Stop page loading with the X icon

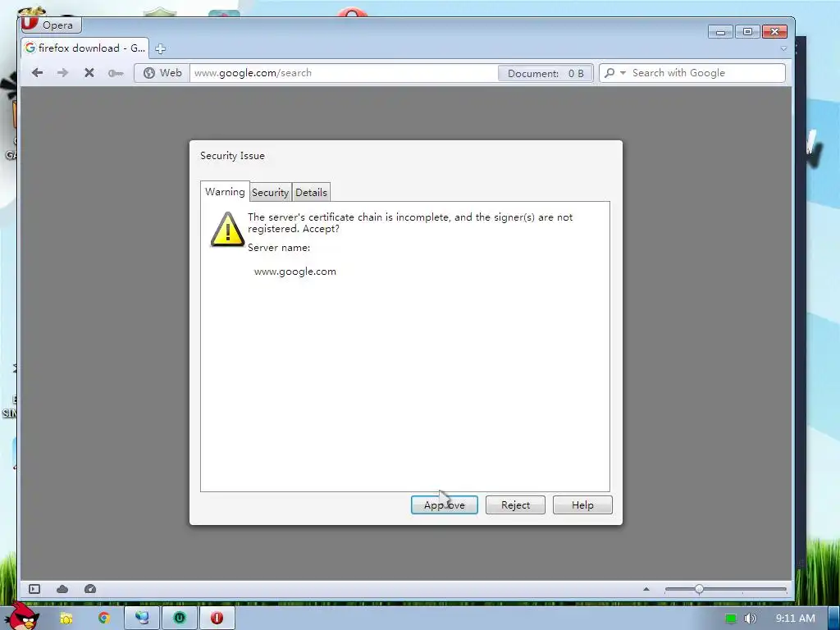89,73
